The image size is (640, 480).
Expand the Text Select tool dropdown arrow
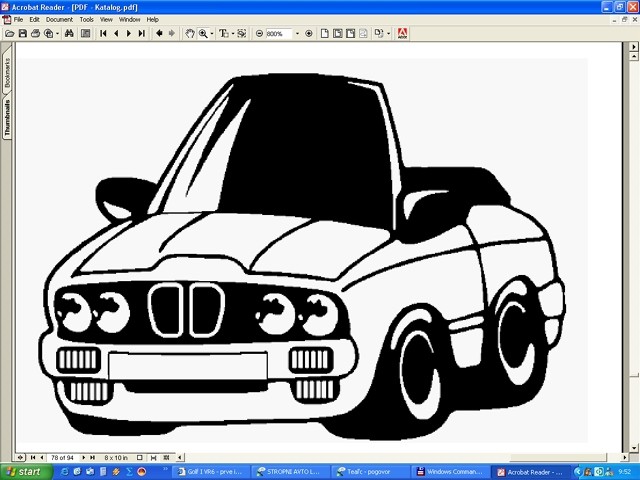point(233,33)
